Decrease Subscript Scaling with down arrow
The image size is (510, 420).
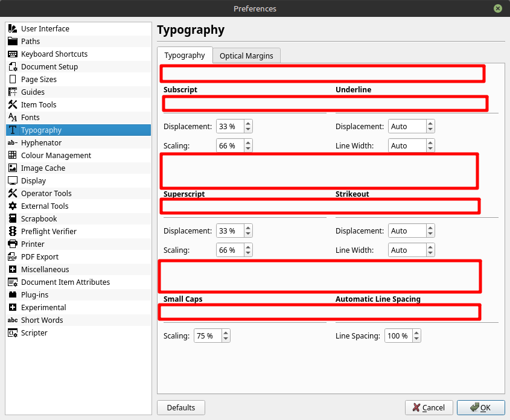248,148
